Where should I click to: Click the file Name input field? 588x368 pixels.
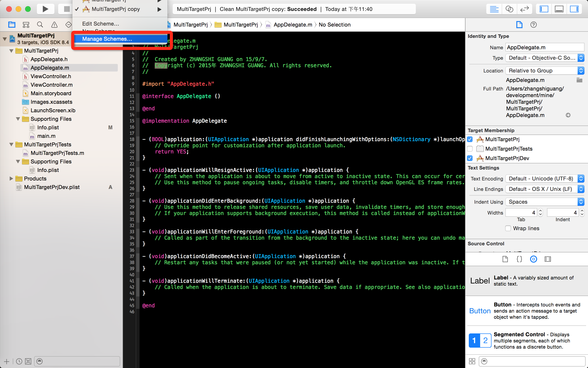[x=545, y=47]
